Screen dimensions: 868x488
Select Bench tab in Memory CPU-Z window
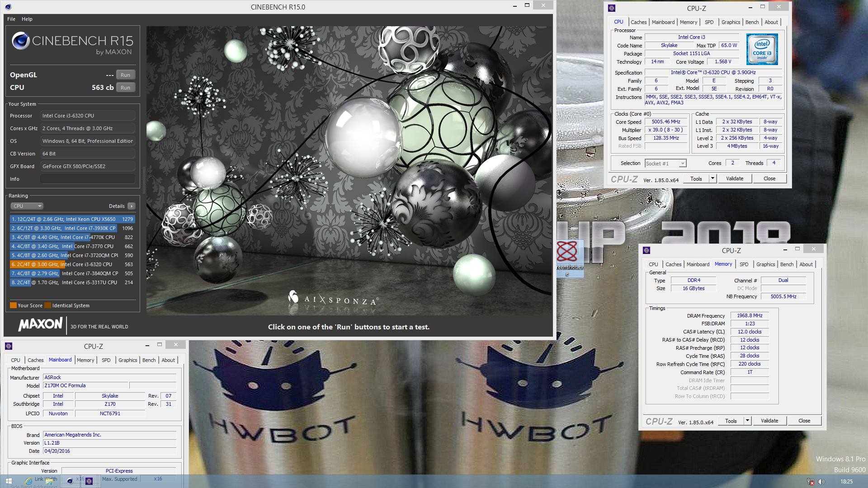click(787, 264)
